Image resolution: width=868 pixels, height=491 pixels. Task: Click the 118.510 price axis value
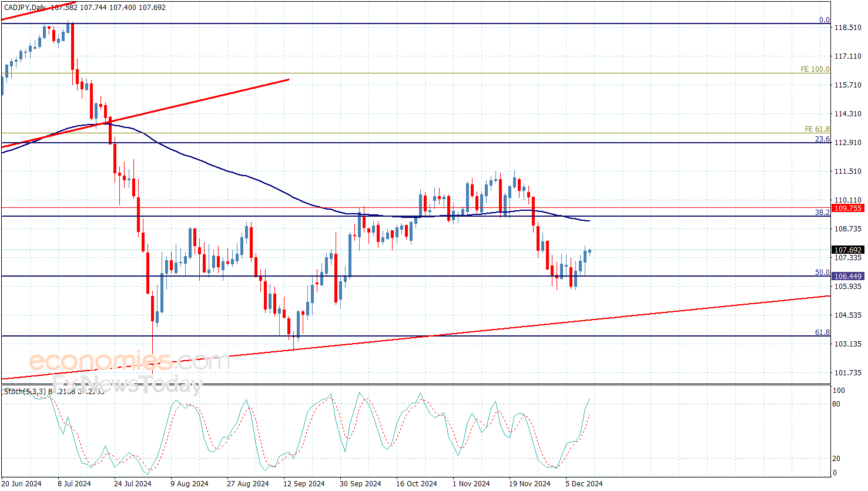click(x=848, y=28)
